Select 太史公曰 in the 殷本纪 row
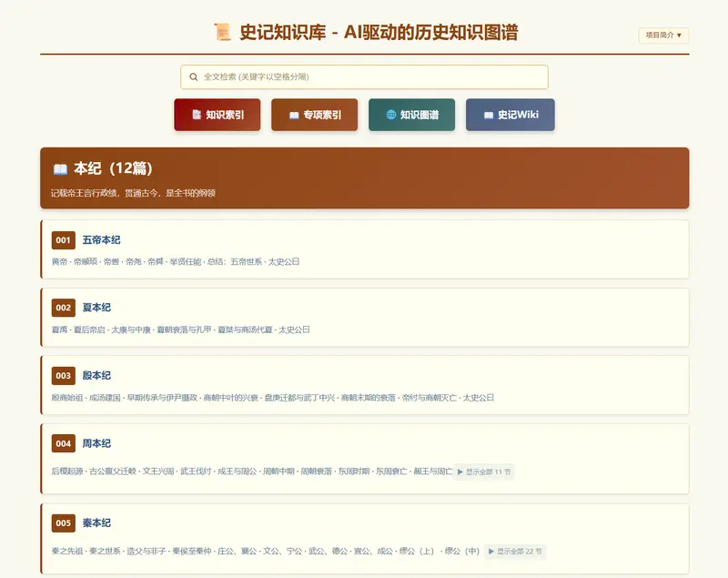The height and width of the screenshot is (578, 728). [x=479, y=398]
